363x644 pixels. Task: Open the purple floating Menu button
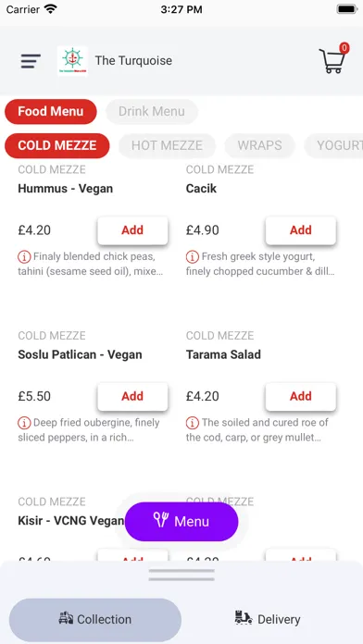[x=181, y=522]
